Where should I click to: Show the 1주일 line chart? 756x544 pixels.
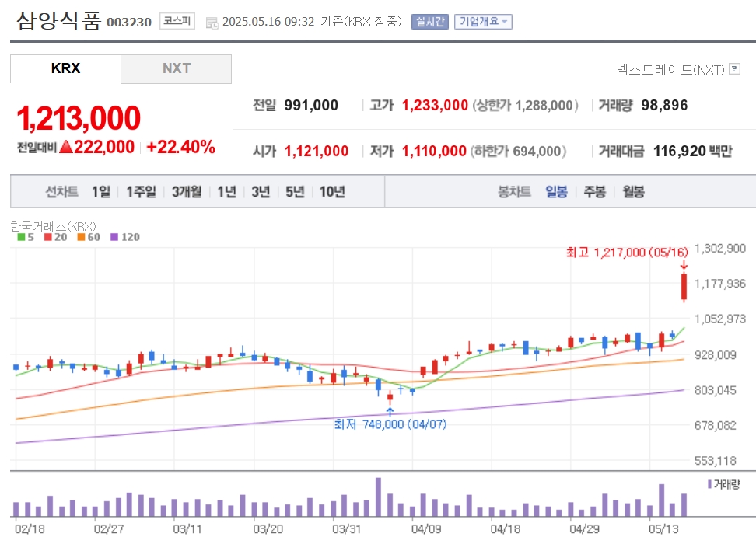141,192
